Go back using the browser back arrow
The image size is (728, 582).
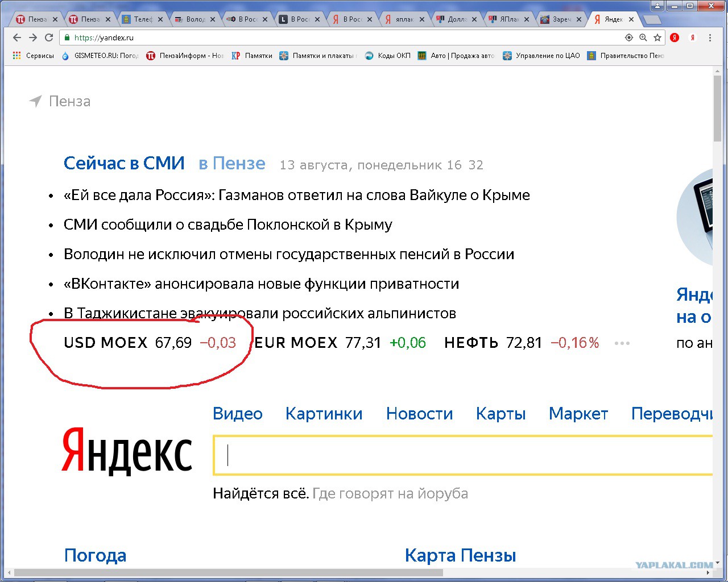tap(17, 38)
